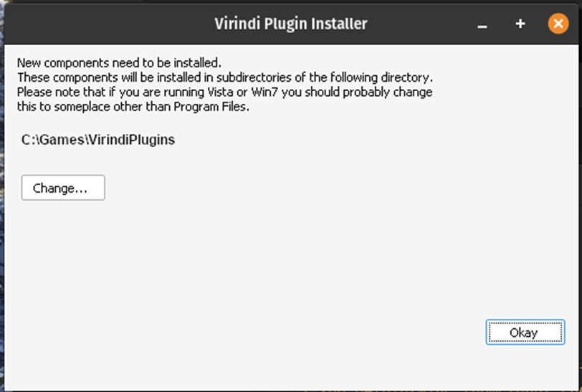The width and height of the screenshot is (582, 392).
Task: Confirm the install directory with Okay
Action: click(523, 333)
